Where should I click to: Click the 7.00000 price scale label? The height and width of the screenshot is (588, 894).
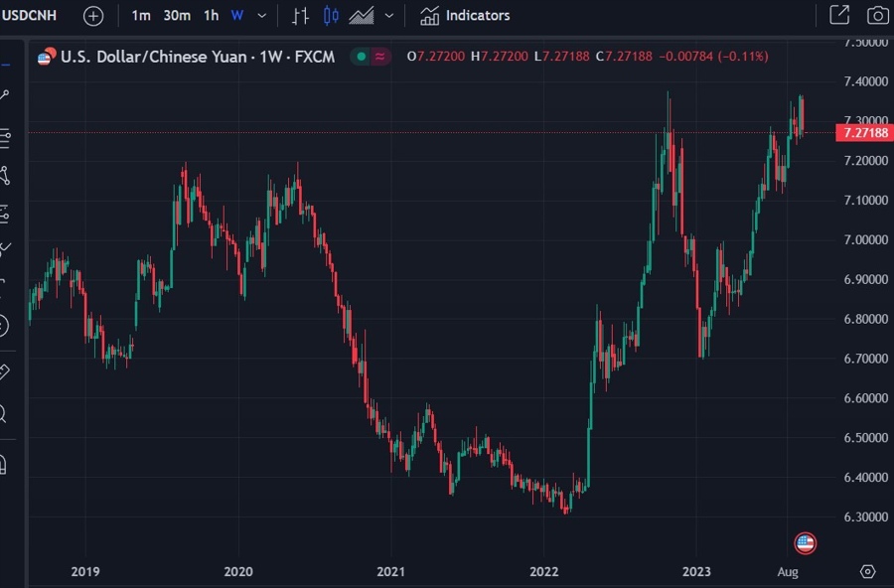pos(865,239)
